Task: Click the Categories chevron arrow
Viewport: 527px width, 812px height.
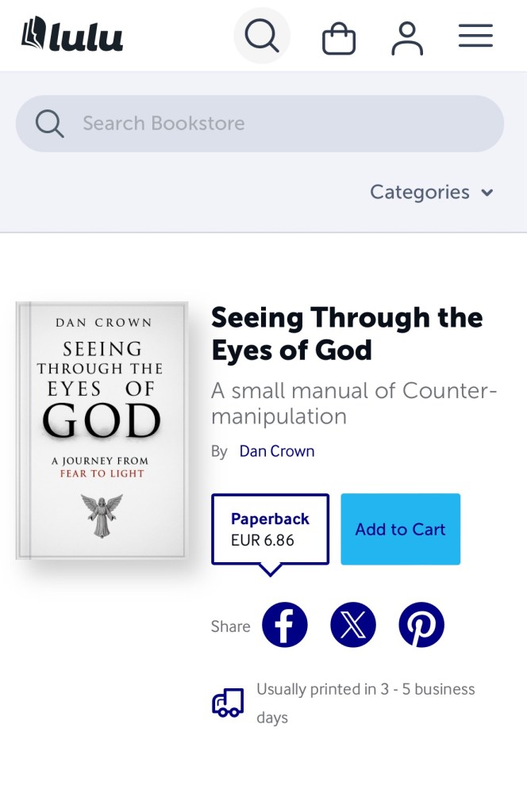Action: (x=487, y=193)
